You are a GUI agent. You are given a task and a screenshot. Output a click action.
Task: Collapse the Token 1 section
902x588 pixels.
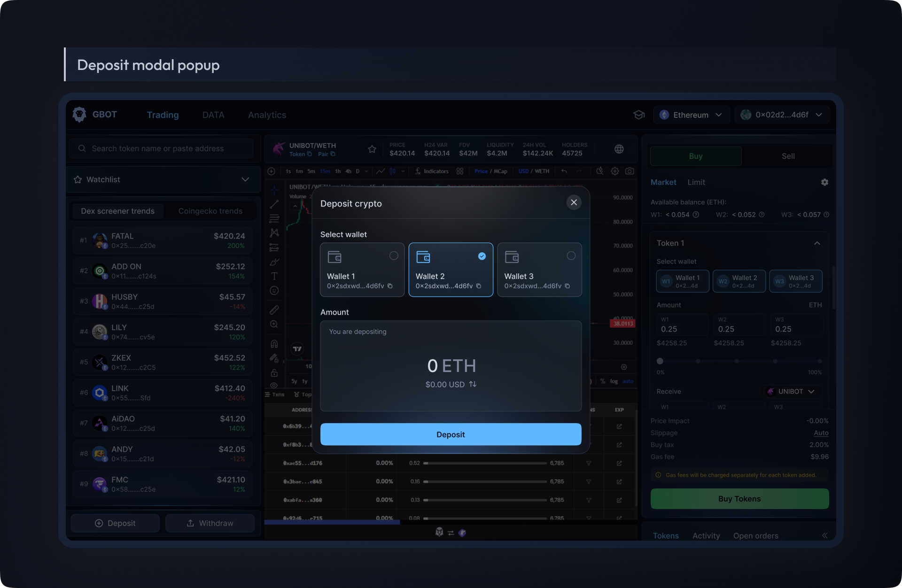click(x=817, y=243)
